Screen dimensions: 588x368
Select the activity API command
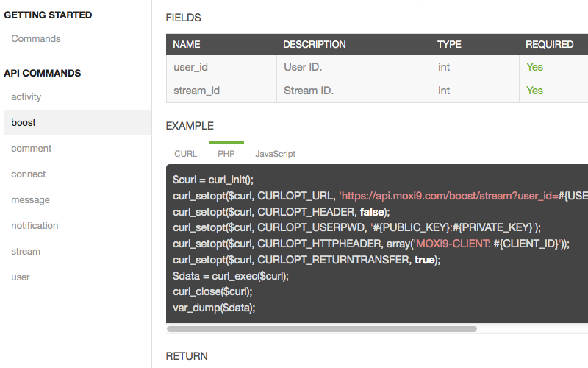pyautogui.click(x=26, y=96)
